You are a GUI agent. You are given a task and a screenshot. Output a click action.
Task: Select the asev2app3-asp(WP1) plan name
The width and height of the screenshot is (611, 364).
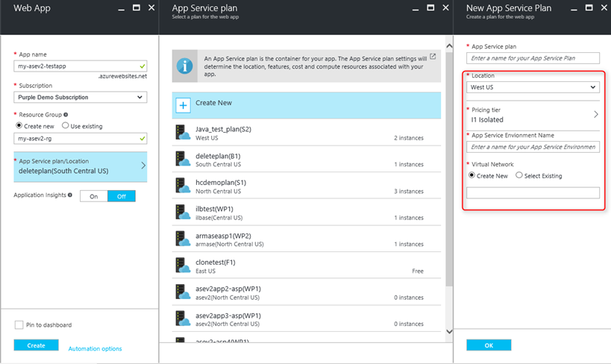coord(228,316)
